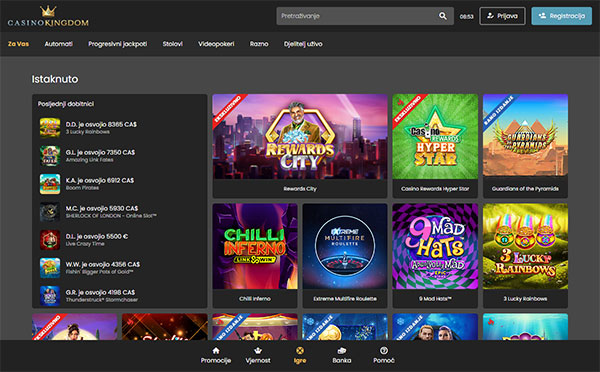The width and height of the screenshot is (600, 372).
Task: Open the Stolovi tab
Action: pyautogui.click(x=173, y=44)
